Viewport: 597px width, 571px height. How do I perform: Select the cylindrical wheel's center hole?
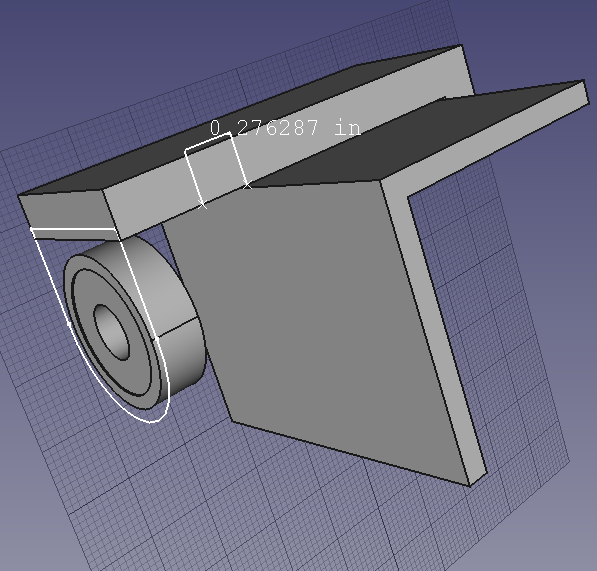coord(112,332)
